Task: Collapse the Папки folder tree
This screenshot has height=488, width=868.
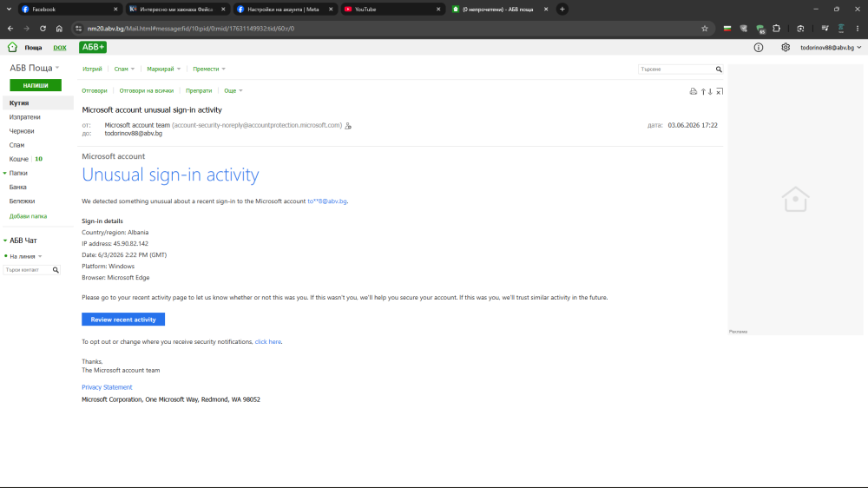Action: click(x=5, y=174)
